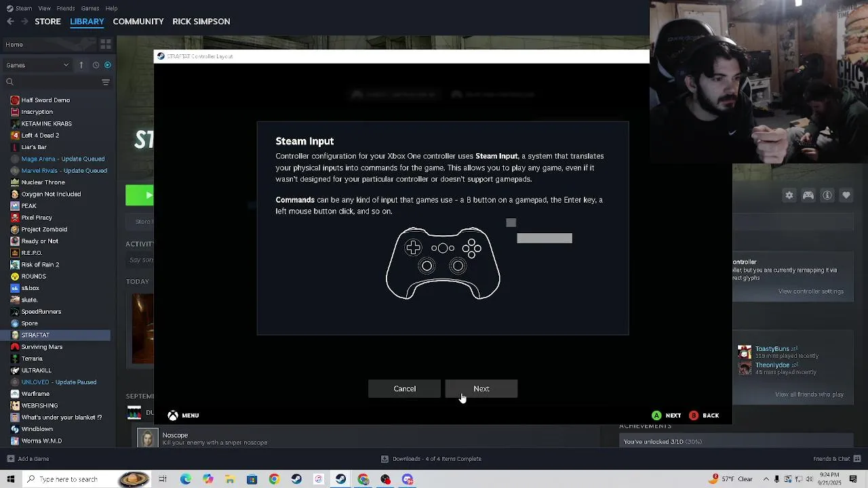The image size is (868, 488).
Task: Open the Noscope achievement thumbnail
Action: pyautogui.click(x=147, y=439)
